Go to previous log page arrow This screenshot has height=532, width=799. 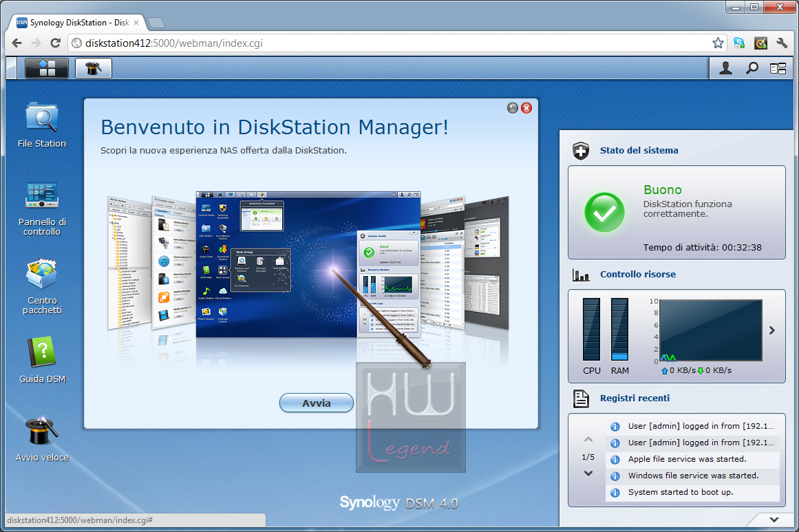588,439
